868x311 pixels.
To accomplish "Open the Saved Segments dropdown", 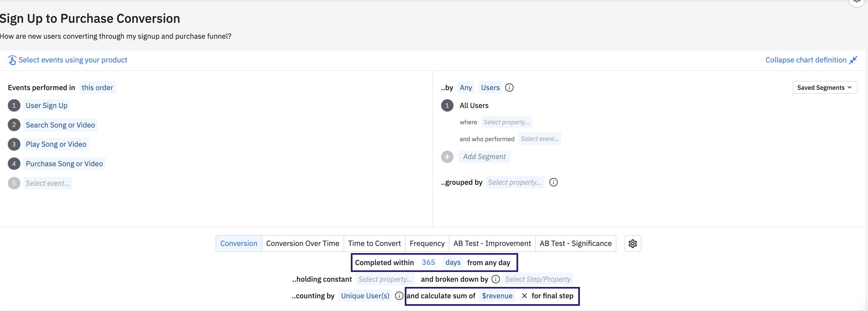I will [x=824, y=88].
